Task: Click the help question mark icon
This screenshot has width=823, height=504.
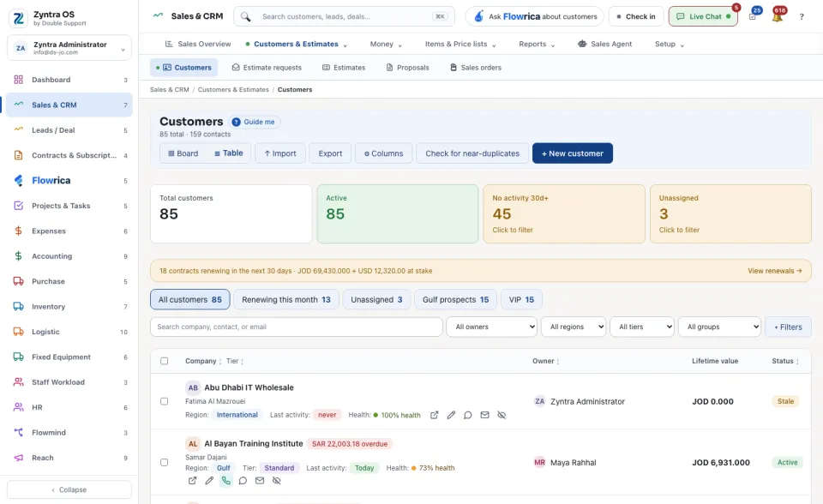Action: (x=802, y=17)
